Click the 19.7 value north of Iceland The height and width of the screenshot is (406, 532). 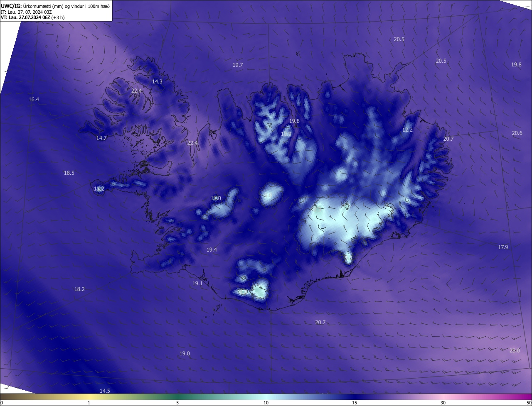pos(238,65)
